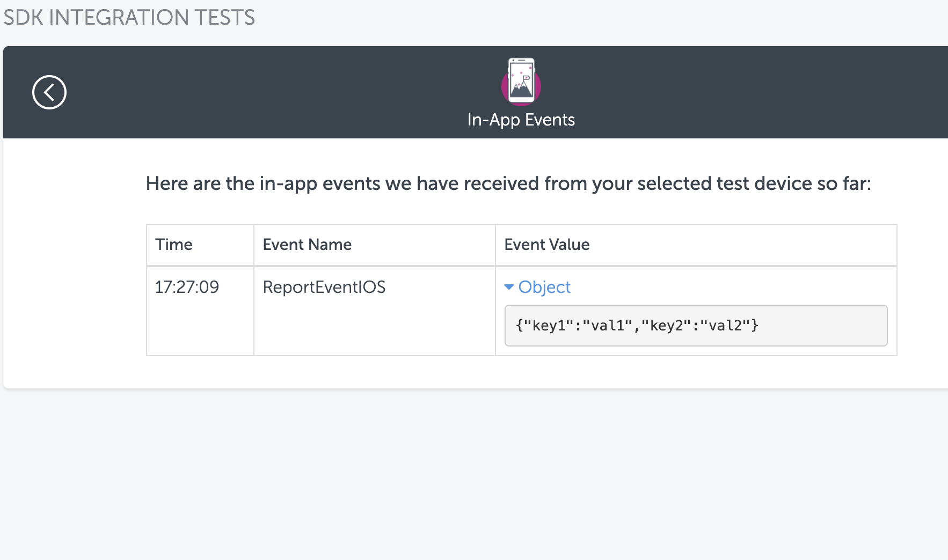Image resolution: width=948 pixels, height=560 pixels.
Task: Click the Time column header
Action: tap(173, 245)
